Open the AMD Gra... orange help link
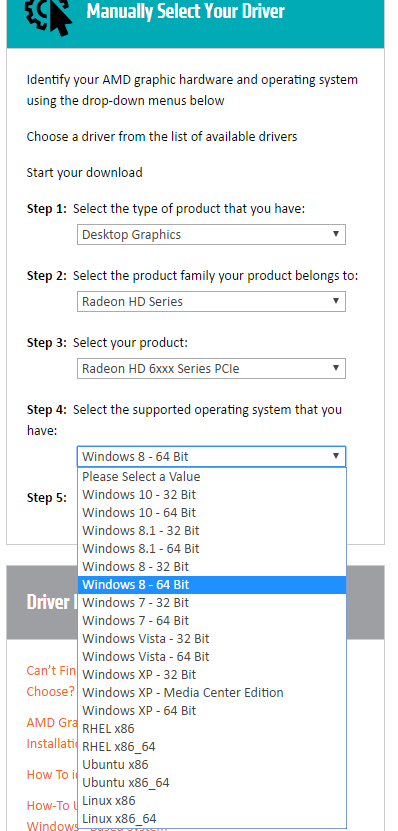This screenshot has width=398, height=831. [x=51, y=723]
